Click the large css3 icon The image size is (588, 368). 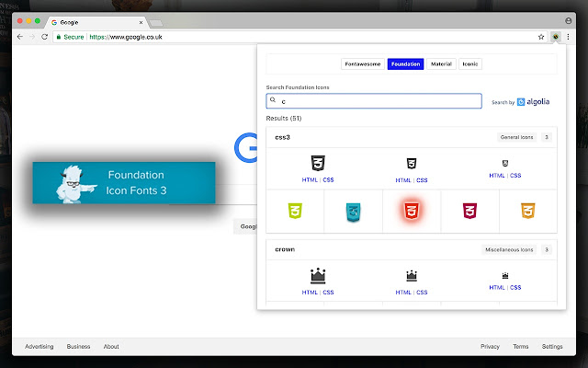(x=318, y=164)
